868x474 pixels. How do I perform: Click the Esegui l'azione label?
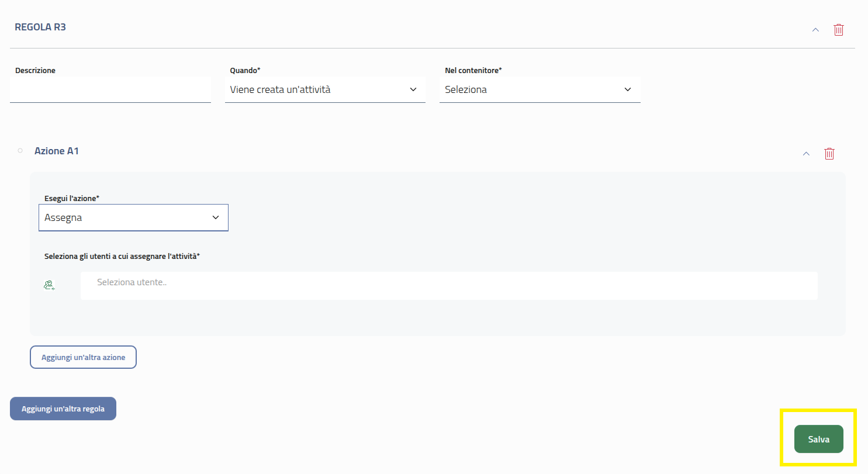pos(72,198)
